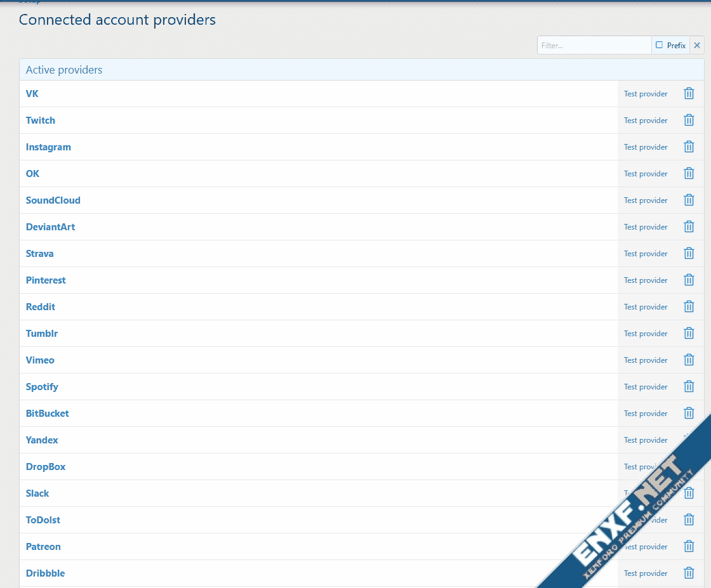Delete the Strava provider via trash icon
711x588 pixels.
click(x=689, y=253)
